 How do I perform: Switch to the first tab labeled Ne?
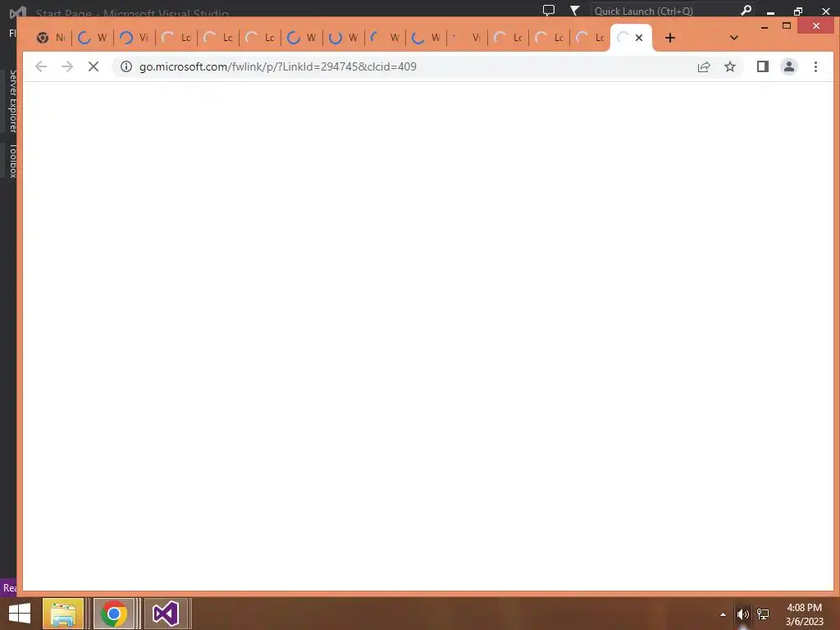pos(51,38)
